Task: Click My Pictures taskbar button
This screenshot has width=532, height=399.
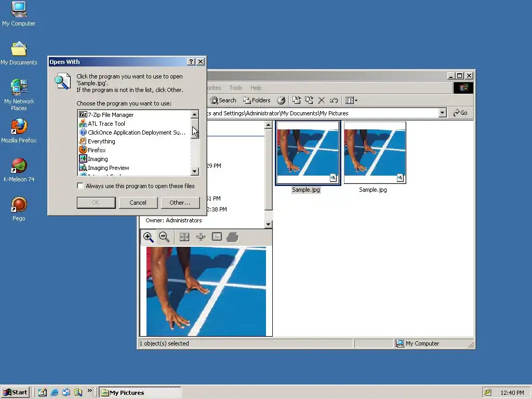Action: point(140,393)
